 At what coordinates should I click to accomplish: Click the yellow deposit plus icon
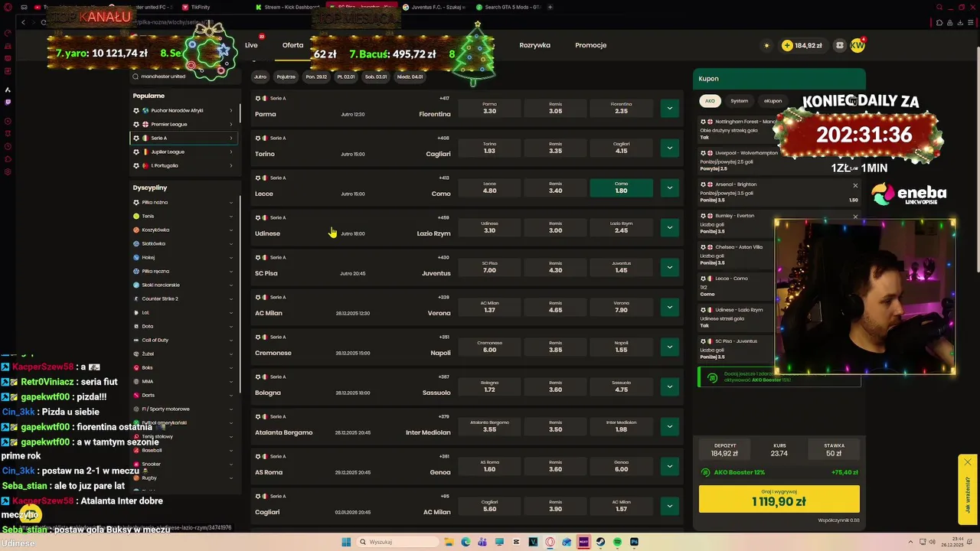click(x=787, y=45)
